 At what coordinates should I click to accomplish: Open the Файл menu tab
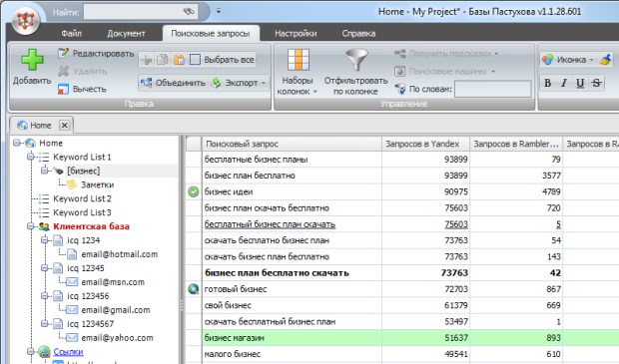click(x=72, y=34)
